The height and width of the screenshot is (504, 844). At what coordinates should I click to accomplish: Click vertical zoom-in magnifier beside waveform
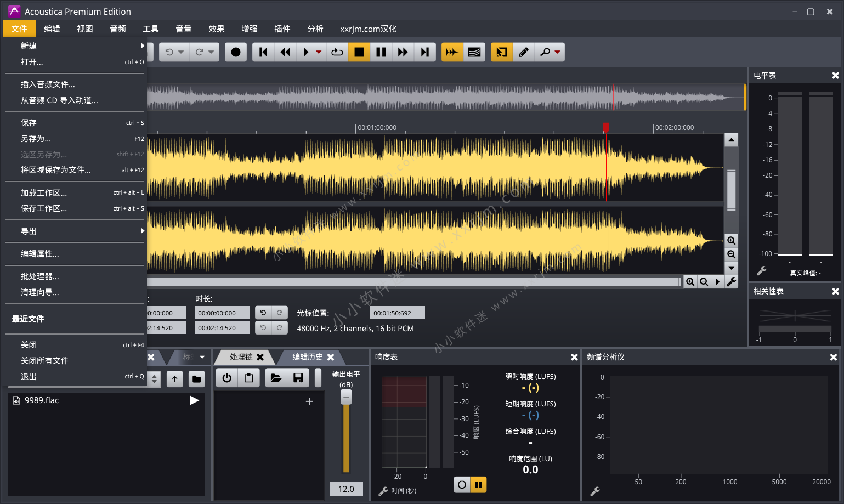[731, 241]
